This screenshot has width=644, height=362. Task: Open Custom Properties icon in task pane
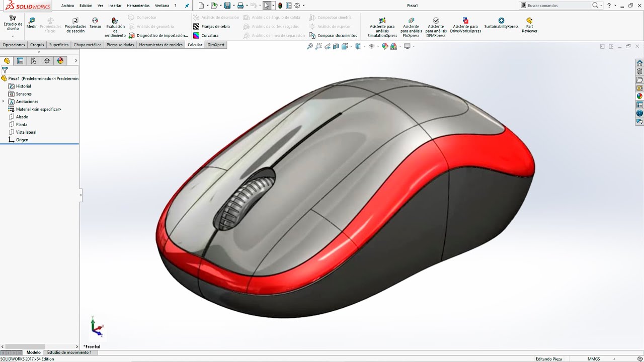click(x=639, y=105)
